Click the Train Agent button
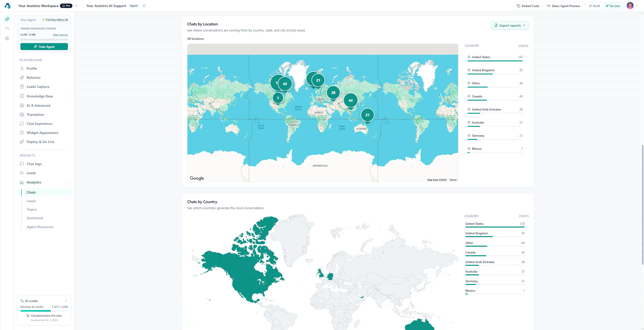Viewport: 644px width, 330px height. (44, 47)
